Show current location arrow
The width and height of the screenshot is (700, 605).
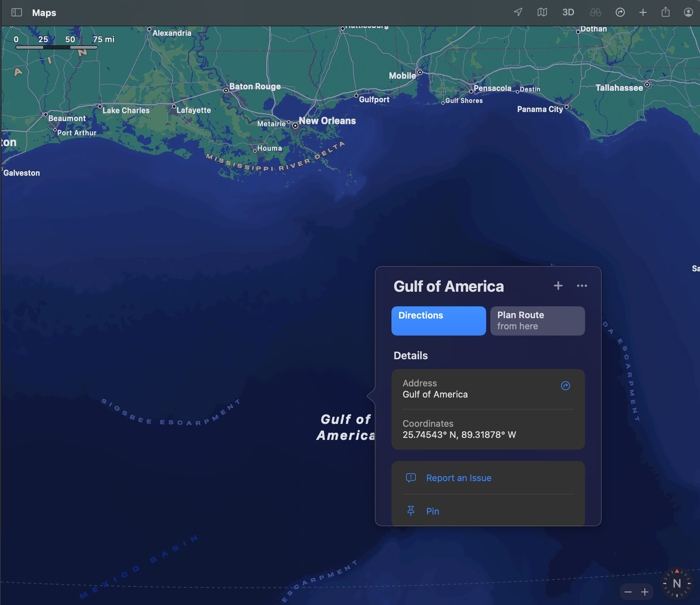(518, 12)
